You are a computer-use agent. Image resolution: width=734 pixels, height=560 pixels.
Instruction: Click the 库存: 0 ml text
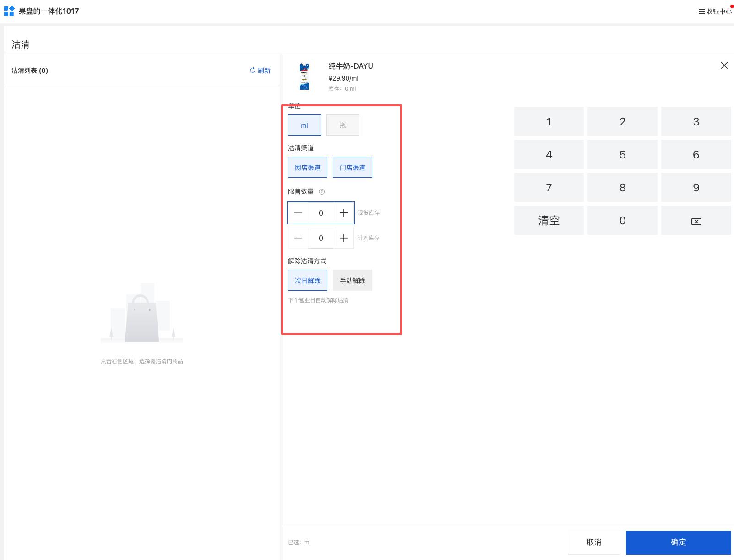pyautogui.click(x=342, y=89)
